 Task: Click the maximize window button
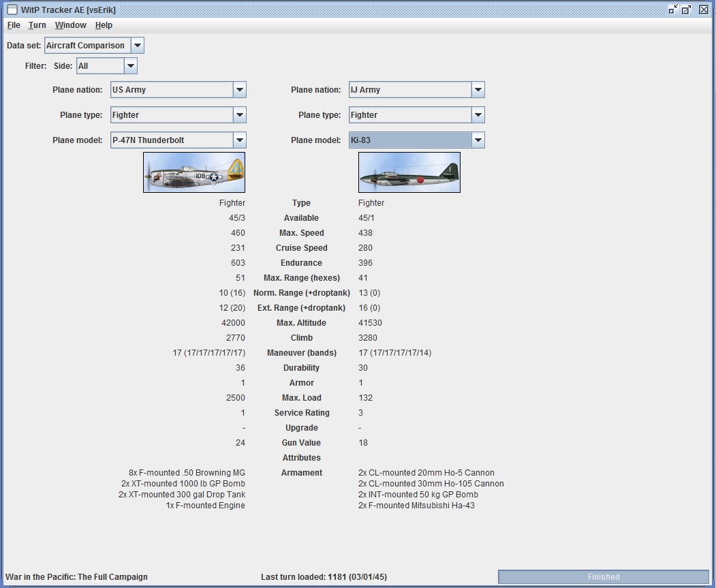coord(686,10)
